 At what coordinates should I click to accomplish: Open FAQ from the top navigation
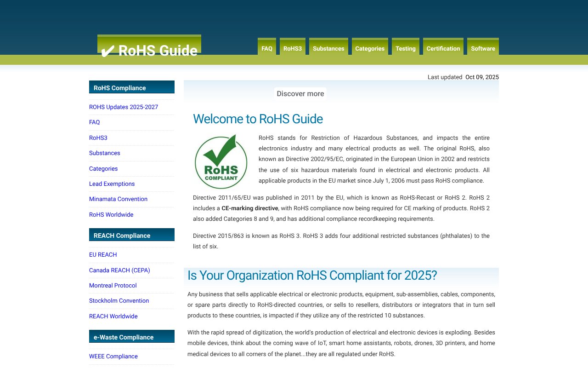coord(267,48)
